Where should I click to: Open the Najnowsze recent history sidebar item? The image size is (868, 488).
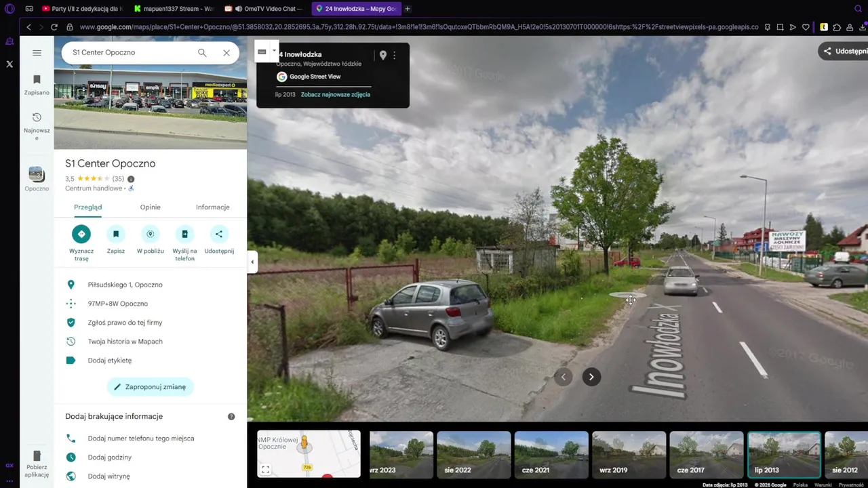37,125
